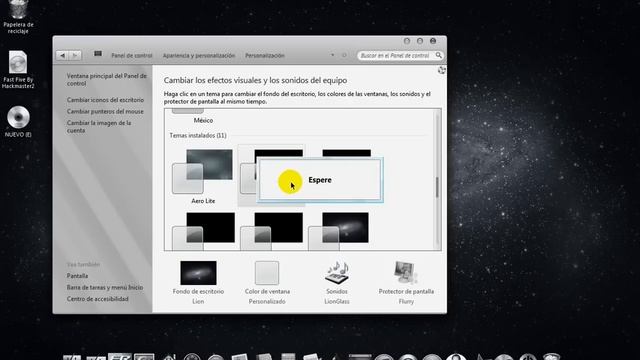Select the black theme right of the Espere dialog

pos(347,153)
